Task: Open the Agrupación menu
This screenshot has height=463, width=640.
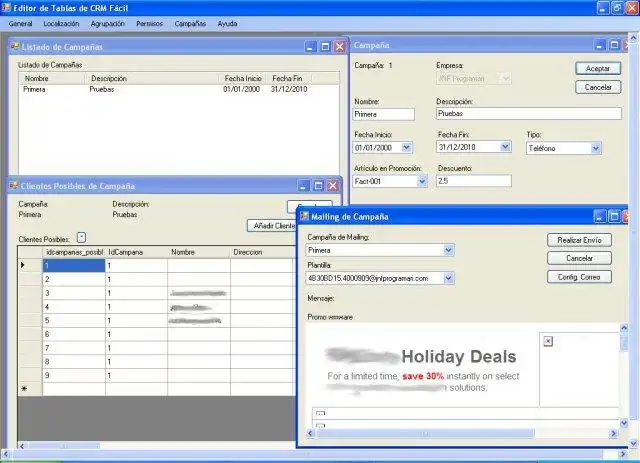Action: click(x=107, y=24)
